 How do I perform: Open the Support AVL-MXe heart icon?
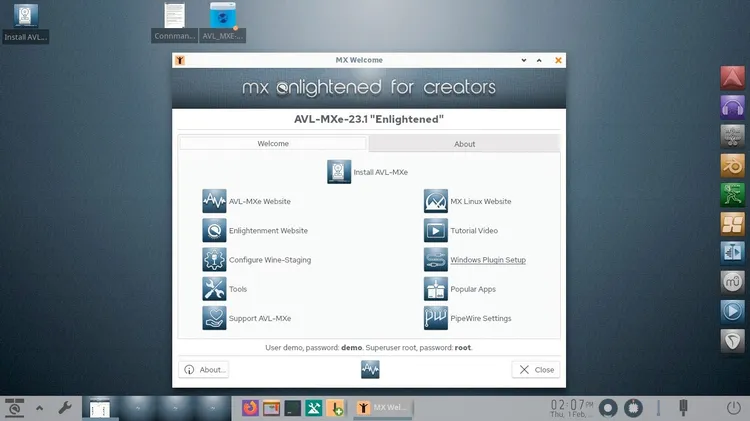pyautogui.click(x=214, y=318)
